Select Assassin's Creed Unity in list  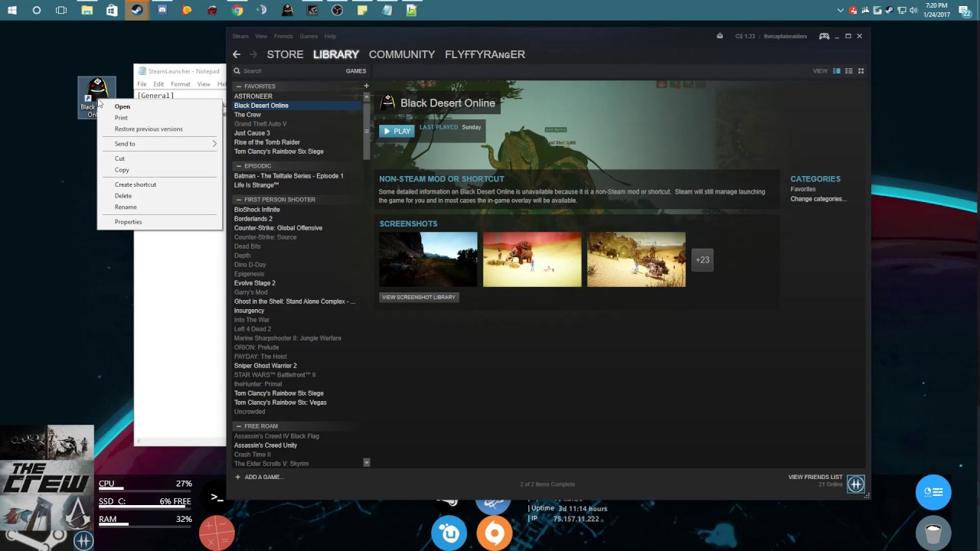266,445
